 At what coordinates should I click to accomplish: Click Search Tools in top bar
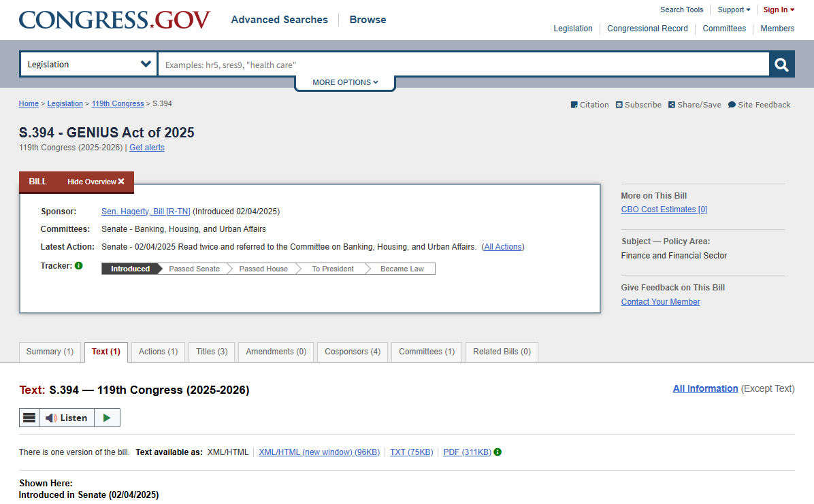pos(681,10)
